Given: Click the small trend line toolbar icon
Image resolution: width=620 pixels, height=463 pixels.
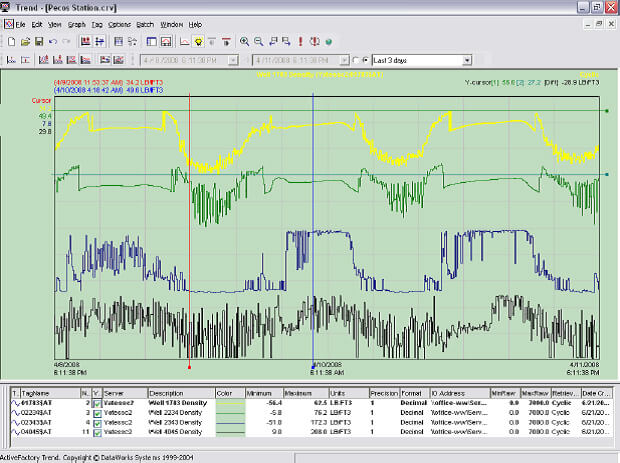Looking at the screenshot, I should (x=184, y=42).
